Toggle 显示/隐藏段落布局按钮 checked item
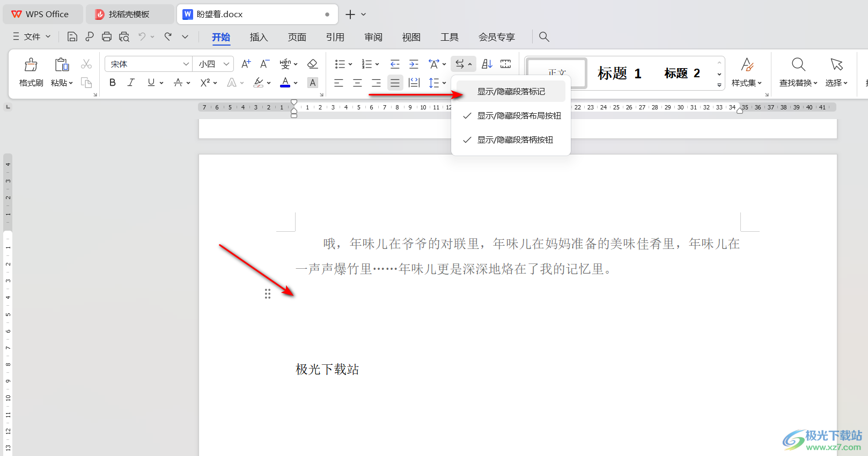This screenshot has width=868, height=456. point(511,116)
